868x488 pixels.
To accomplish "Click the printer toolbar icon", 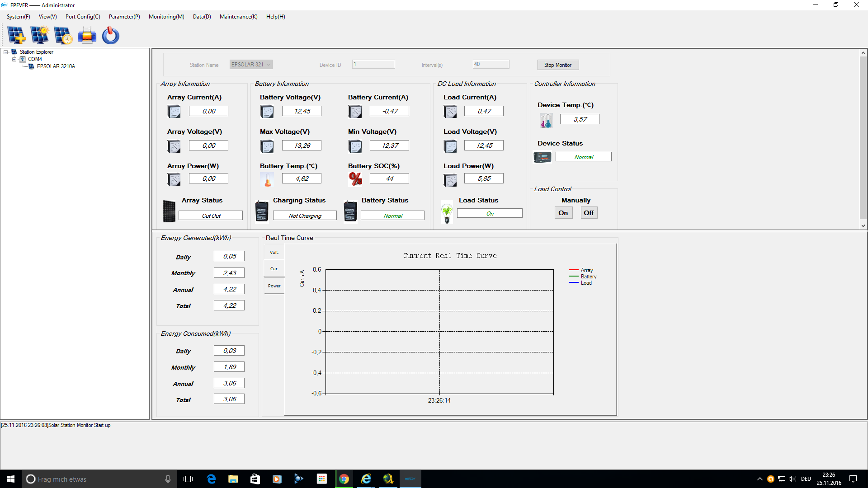I will pos(87,35).
